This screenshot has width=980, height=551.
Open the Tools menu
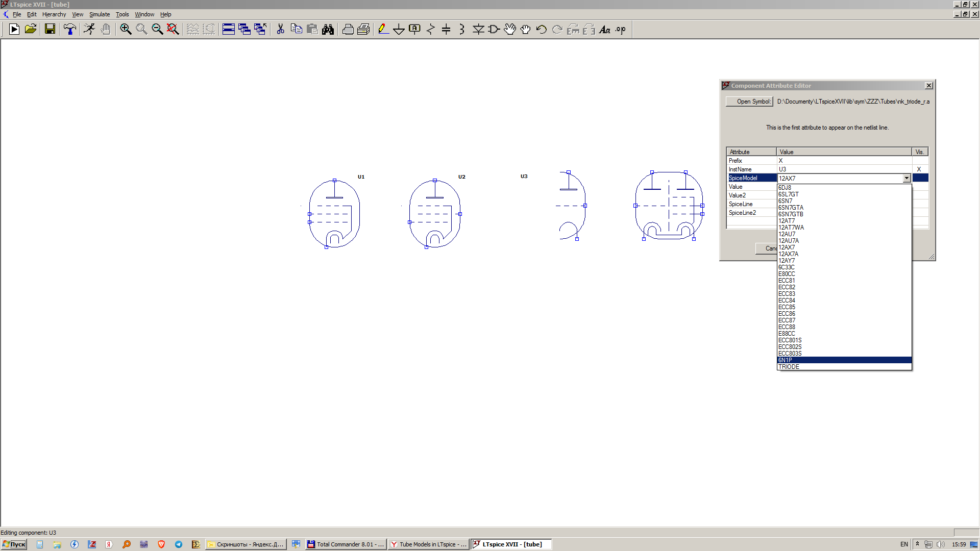(x=122, y=14)
